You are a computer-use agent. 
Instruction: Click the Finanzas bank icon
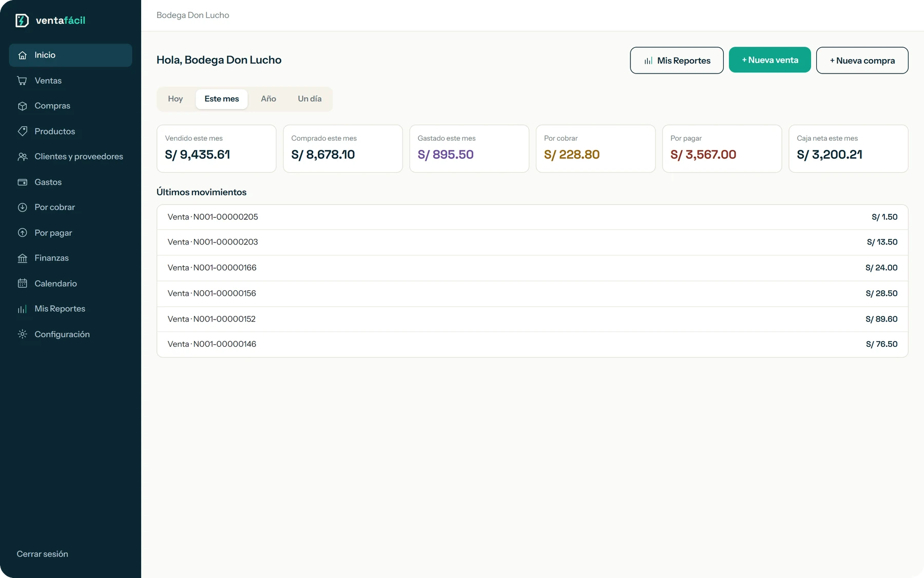point(22,258)
